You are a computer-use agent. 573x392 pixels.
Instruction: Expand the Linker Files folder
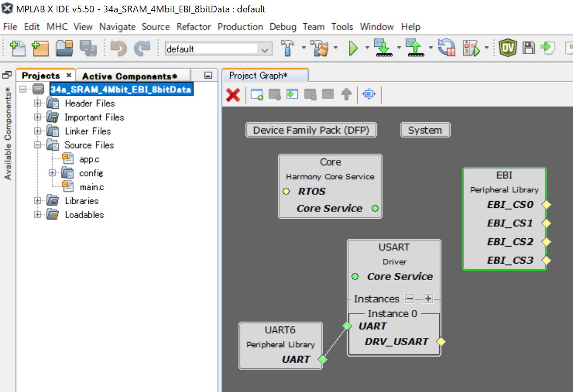pyautogui.click(x=37, y=131)
